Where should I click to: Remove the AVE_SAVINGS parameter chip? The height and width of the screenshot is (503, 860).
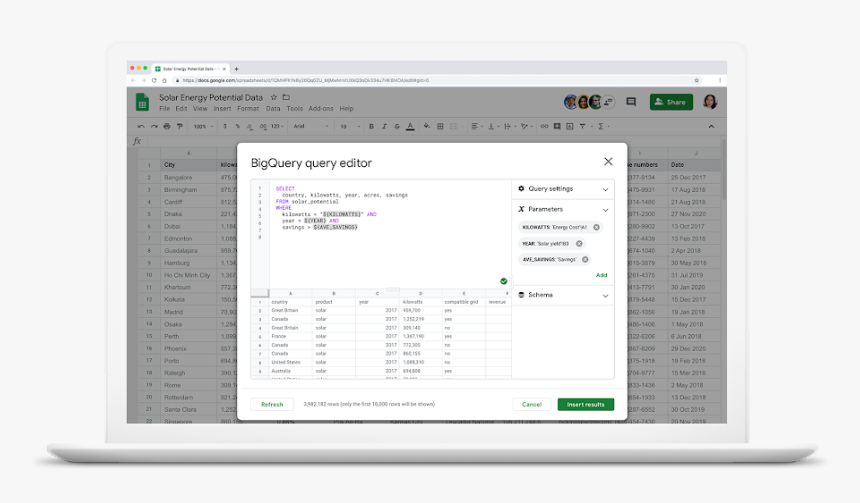(x=585, y=259)
